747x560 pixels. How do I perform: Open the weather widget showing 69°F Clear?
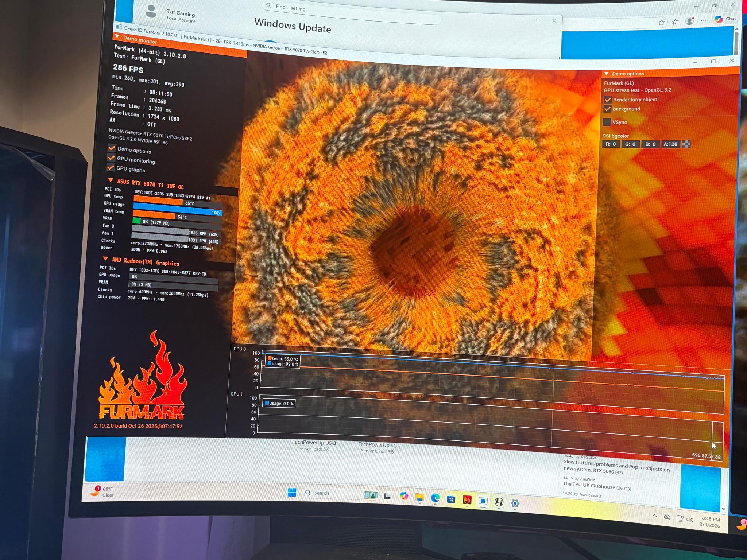coord(102,491)
